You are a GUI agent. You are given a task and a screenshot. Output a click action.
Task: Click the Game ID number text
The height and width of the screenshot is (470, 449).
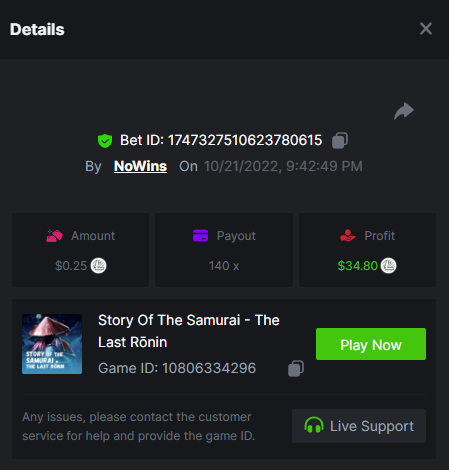point(209,368)
